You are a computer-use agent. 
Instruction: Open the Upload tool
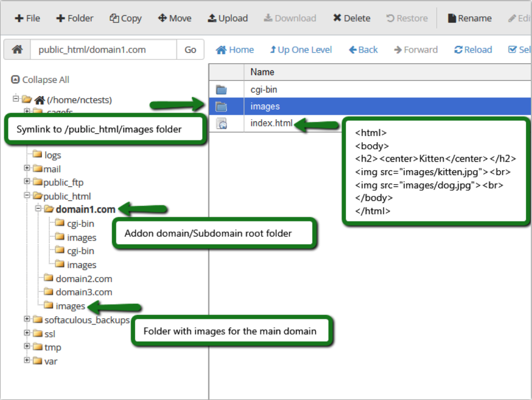[228, 18]
